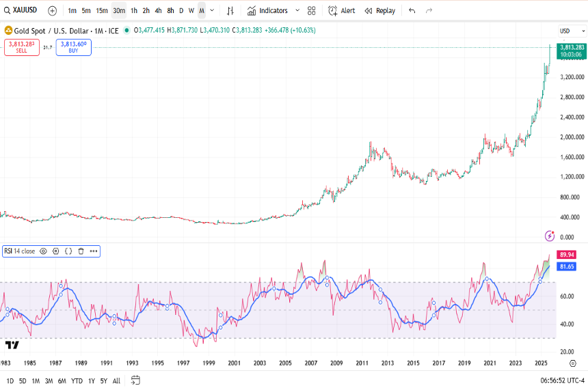The height and width of the screenshot is (388, 588).
Task: Open the Indicators menu
Action: point(267,11)
